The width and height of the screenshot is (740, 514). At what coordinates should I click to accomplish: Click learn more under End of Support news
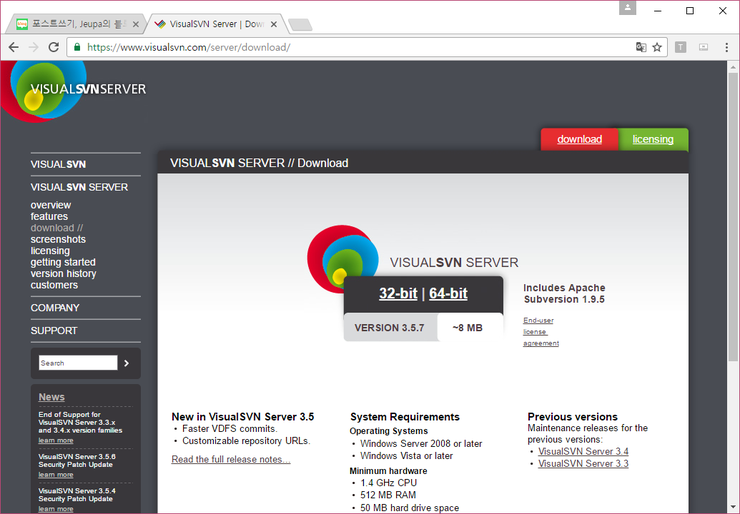(x=56, y=440)
